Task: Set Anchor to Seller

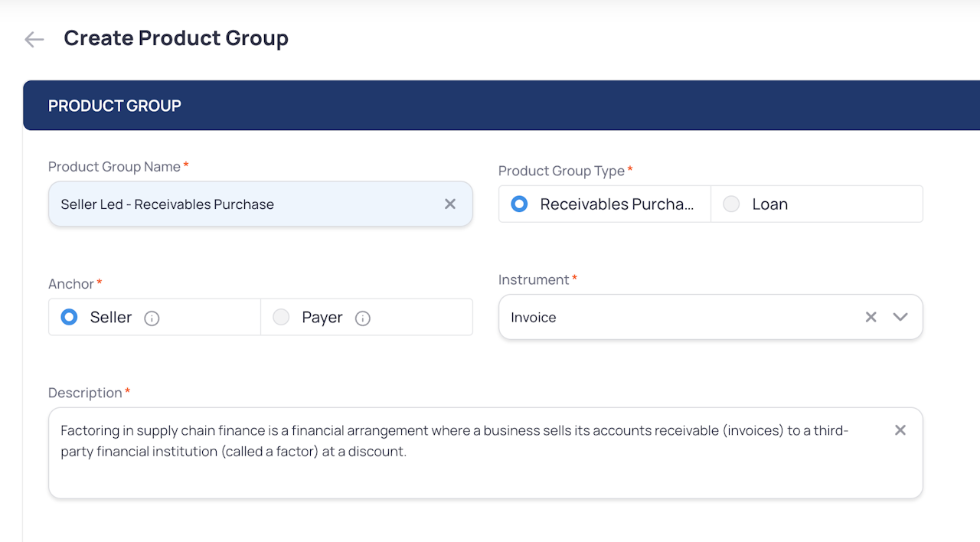Action: point(70,317)
